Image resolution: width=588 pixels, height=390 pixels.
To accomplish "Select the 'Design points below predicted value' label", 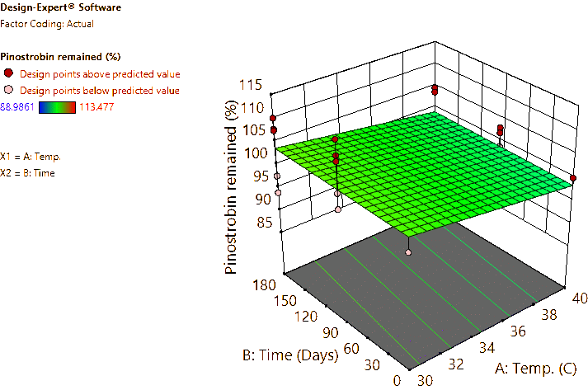I will 100,89.
